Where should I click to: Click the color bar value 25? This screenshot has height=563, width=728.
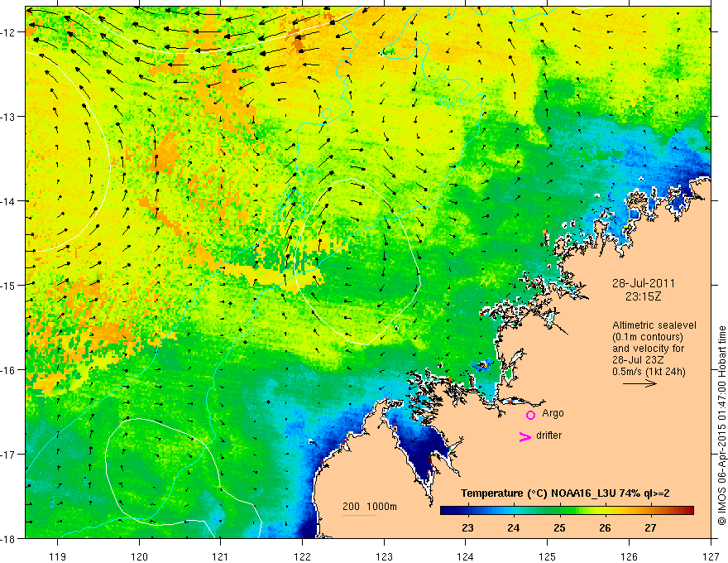coord(559,527)
